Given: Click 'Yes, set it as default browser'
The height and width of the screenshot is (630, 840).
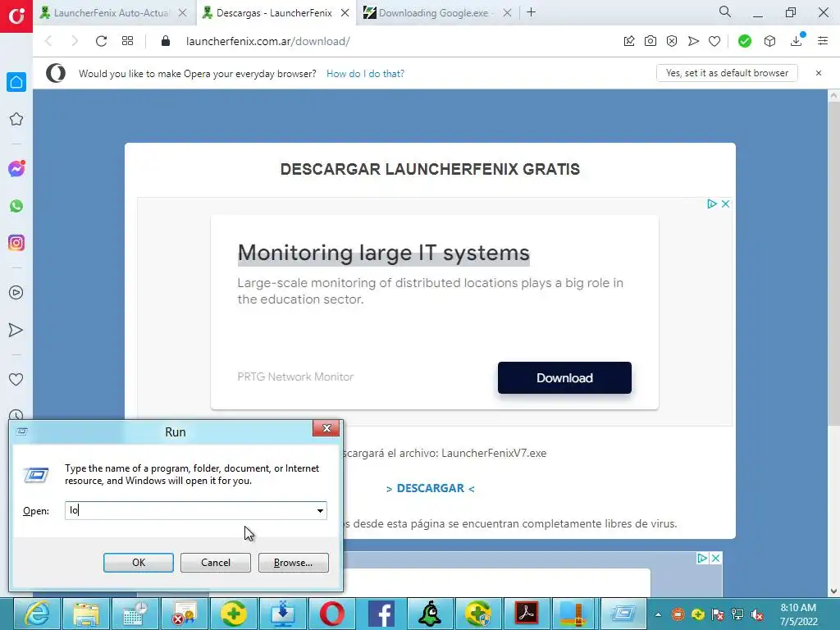Looking at the screenshot, I should tap(727, 73).
